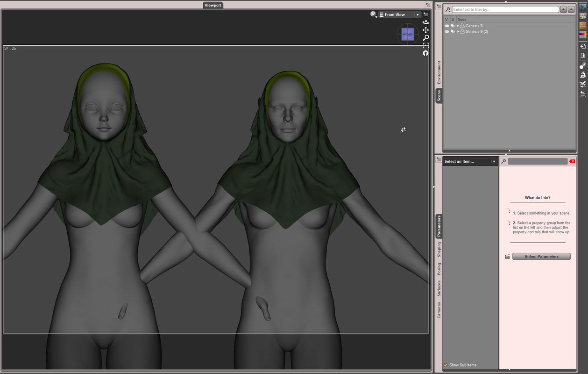Switch to the Shaping side tab
588x374 pixels.
439,249
